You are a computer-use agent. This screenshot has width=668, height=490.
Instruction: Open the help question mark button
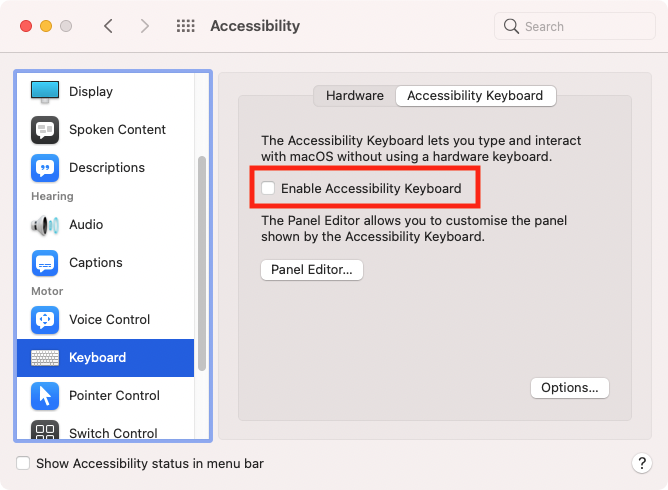pyautogui.click(x=642, y=463)
